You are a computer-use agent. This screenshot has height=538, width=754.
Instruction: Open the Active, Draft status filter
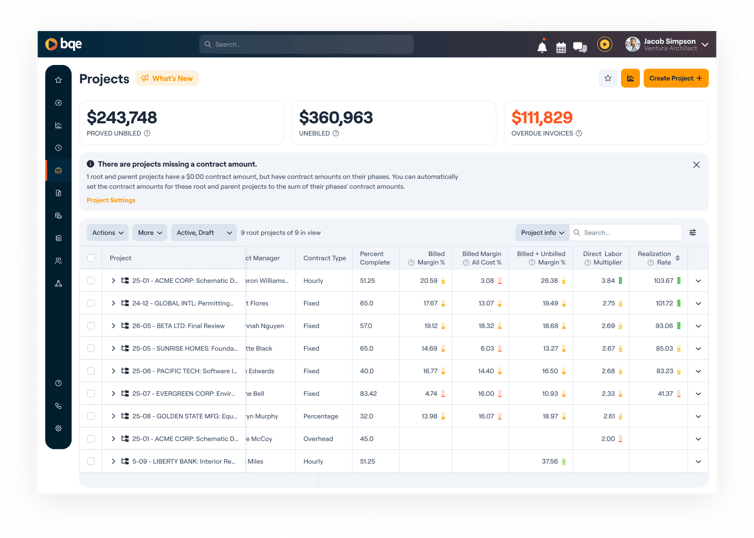(x=204, y=233)
